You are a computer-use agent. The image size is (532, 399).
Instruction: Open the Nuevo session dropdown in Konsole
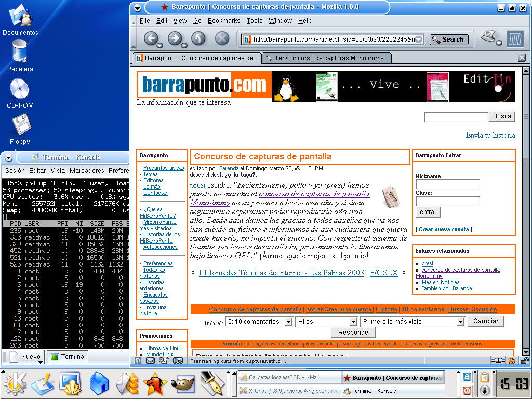pyautogui.click(x=41, y=362)
